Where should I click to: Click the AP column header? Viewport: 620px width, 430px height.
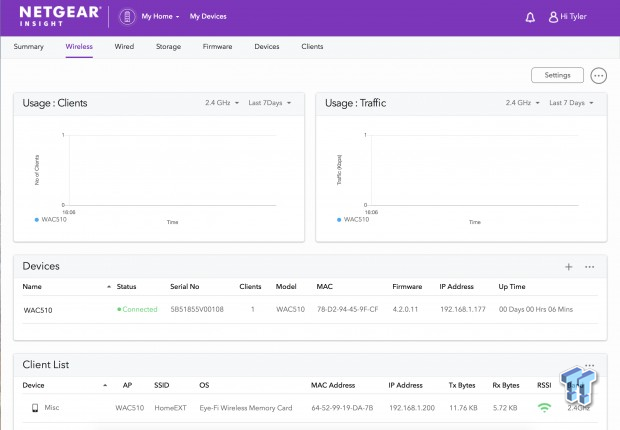click(x=127, y=385)
